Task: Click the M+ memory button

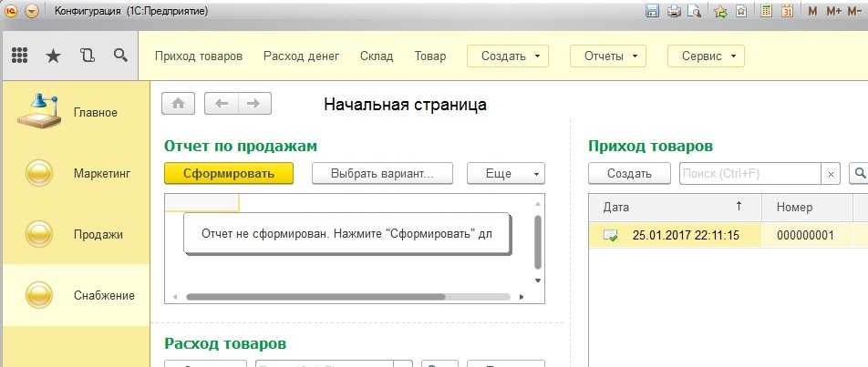Action: point(833,11)
